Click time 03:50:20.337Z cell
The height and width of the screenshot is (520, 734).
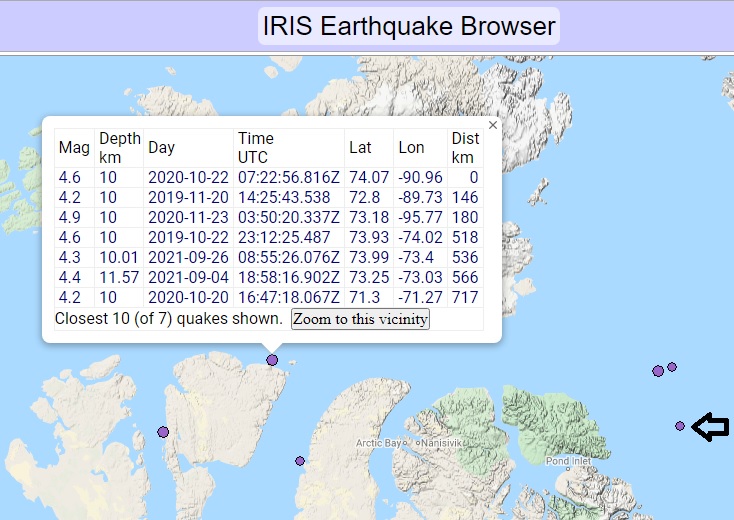click(x=289, y=218)
